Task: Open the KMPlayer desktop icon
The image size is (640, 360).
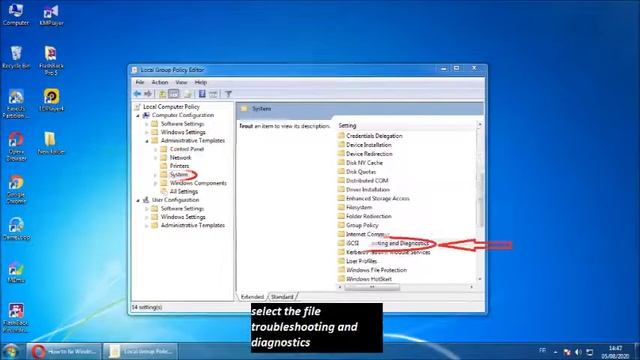Action: pyautogui.click(x=51, y=16)
